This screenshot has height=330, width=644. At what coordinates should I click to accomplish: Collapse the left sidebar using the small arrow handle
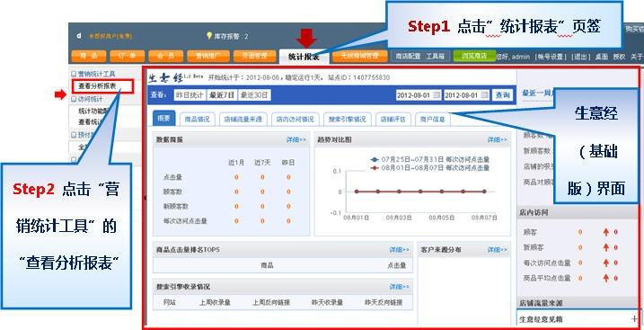(145, 198)
